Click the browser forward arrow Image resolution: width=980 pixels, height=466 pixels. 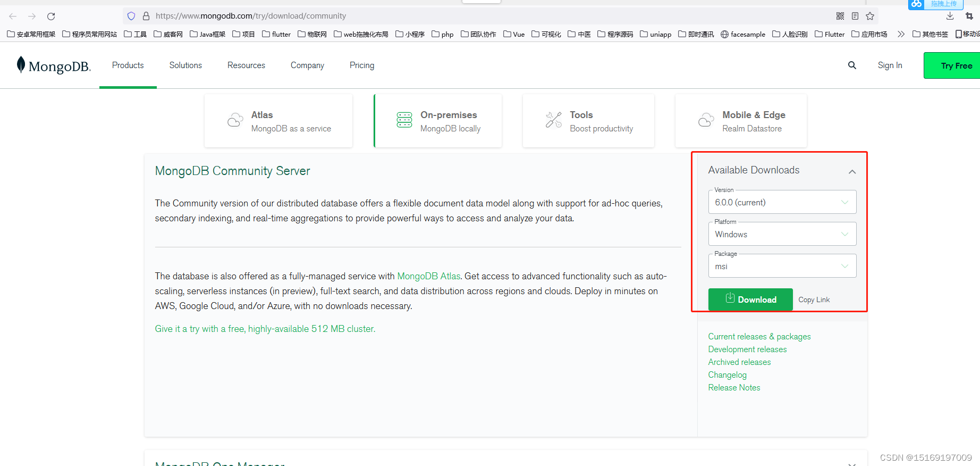pos(32,16)
